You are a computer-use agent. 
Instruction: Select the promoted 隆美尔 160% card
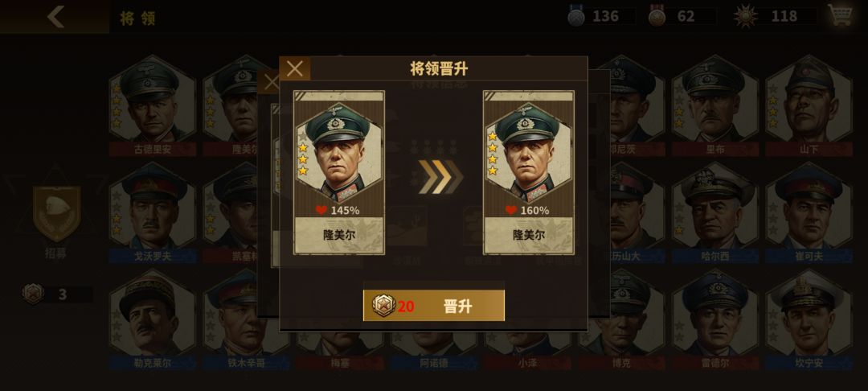point(529,172)
